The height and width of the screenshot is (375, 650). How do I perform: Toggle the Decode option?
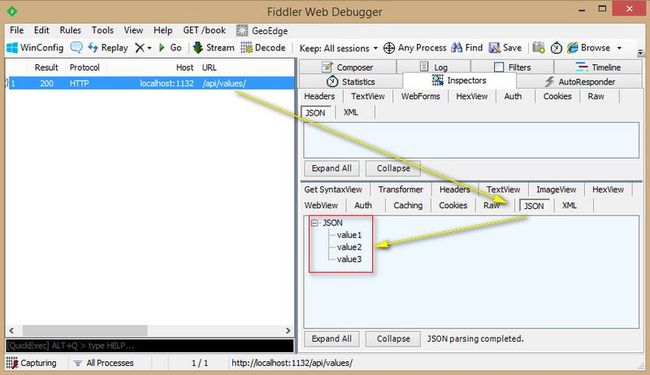click(263, 48)
